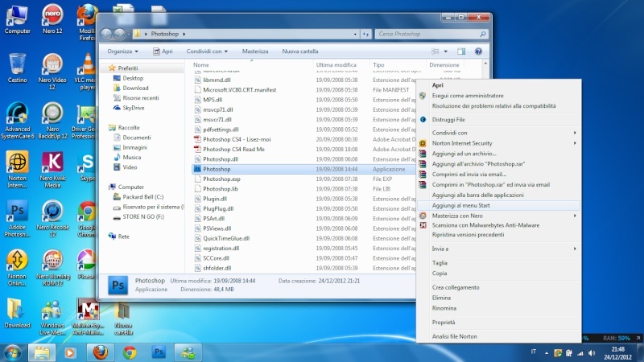Click the Masterizza toolbar button
The width and height of the screenshot is (644, 362).
255,51
